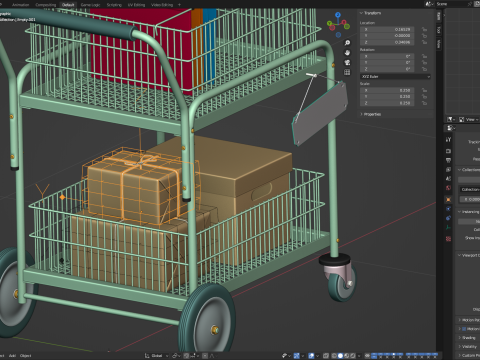The height and width of the screenshot is (360, 480).
Task: Toggle lock on Scale Z
Action: click(x=424, y=103)
